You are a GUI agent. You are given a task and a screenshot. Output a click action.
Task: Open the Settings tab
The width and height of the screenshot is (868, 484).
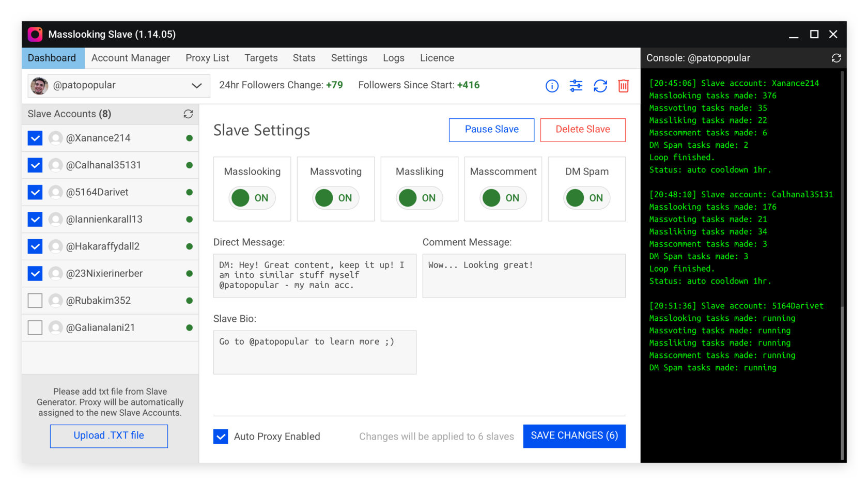click(x=349, y=58)
